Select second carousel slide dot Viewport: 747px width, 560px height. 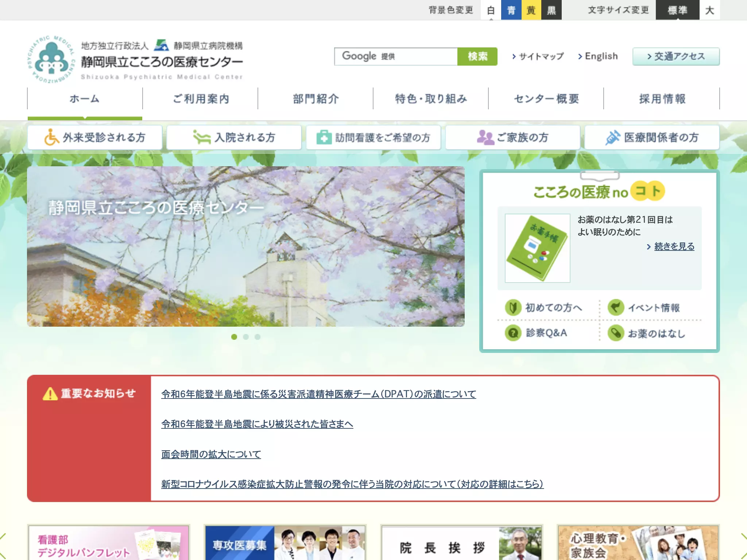246,337
